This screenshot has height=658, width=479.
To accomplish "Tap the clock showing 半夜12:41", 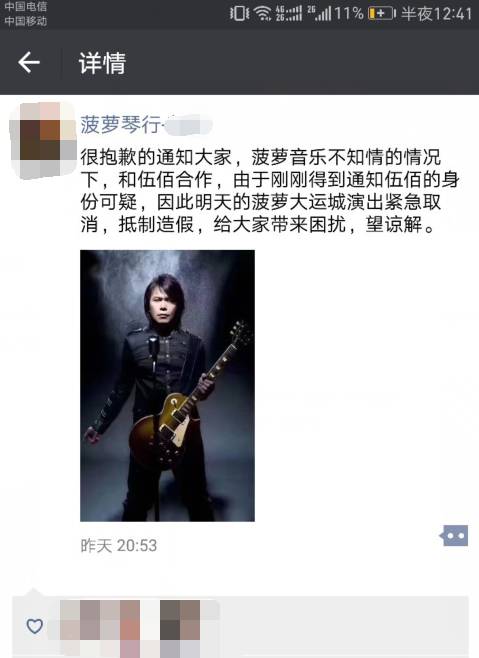I will [x=437, y=14].
